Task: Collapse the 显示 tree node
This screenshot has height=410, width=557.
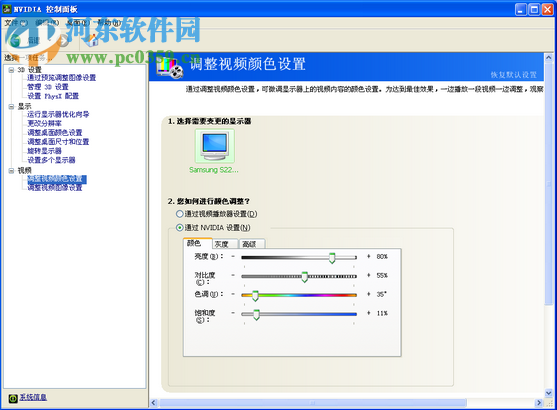Action: pyautogui.click(x=11, y=106)
